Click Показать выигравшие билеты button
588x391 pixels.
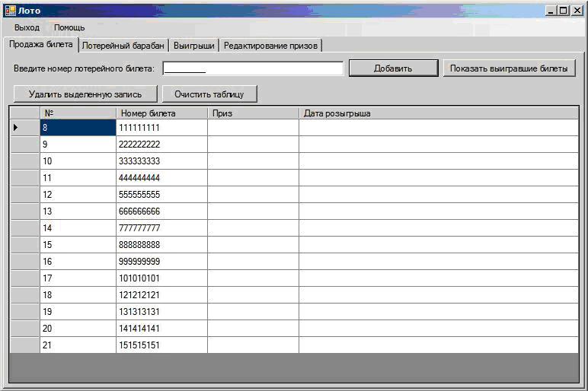[509, 68]
